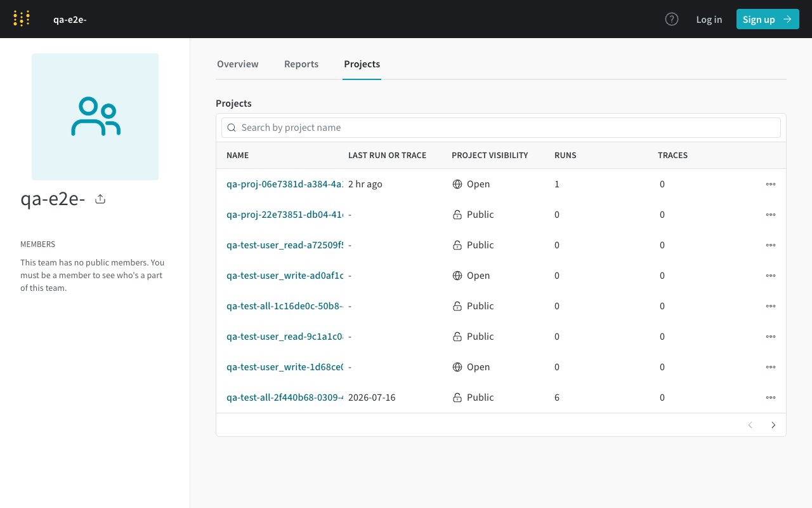Open the more options for qa-test-all-2f440b68 row
The image size is (812, 508).
pyautogui.click(x=771, y=398)
